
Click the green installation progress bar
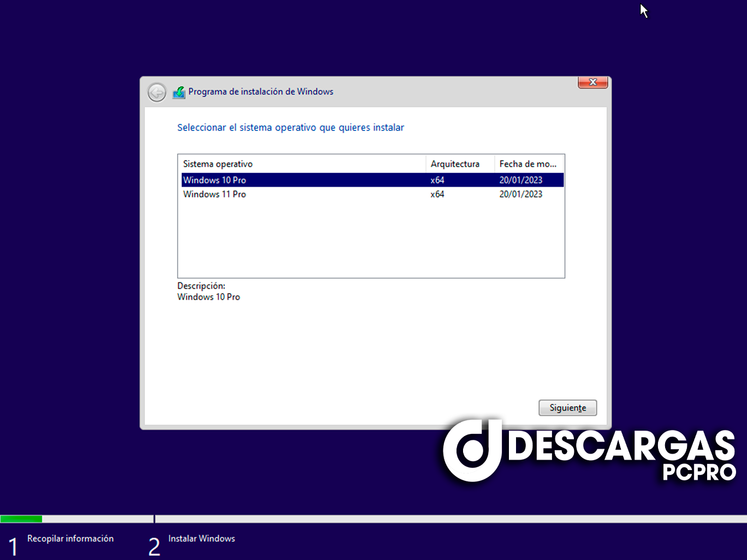click(x=21, y=519)
